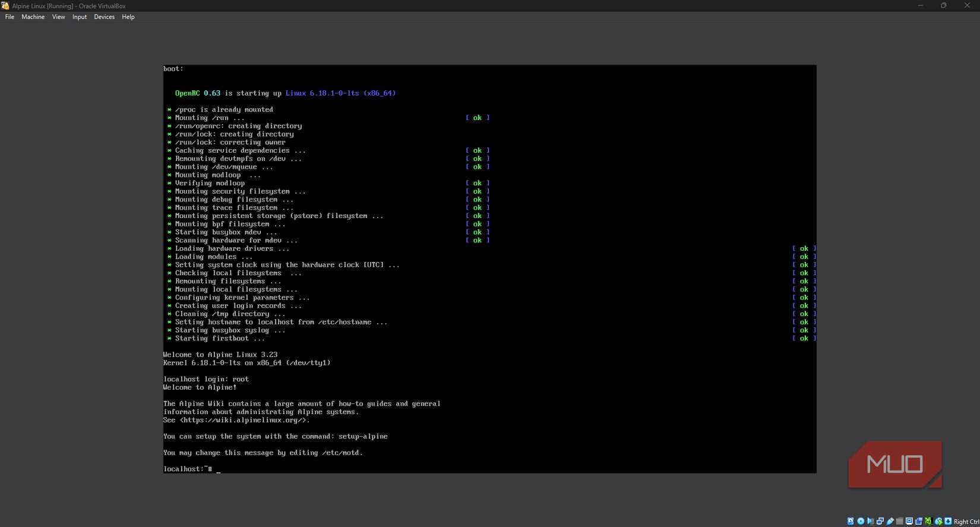The width and height of the screenshot is (980, 527).
Task: Restore down the VirtualBox window
Action: tap(944, 5)
